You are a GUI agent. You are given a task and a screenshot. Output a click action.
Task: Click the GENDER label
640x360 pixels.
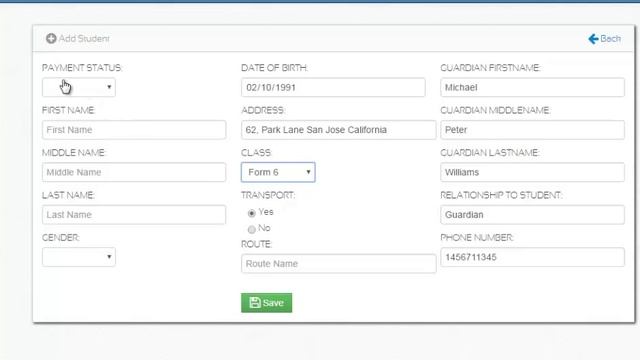pos(60,238)
